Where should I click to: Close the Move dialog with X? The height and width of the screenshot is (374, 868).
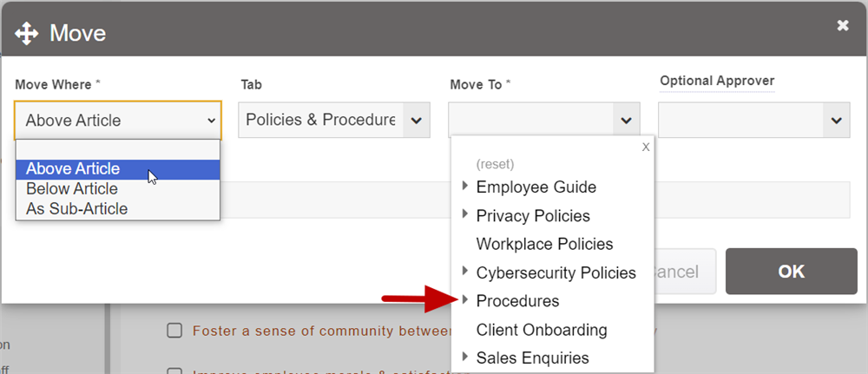tap(843, 25)
